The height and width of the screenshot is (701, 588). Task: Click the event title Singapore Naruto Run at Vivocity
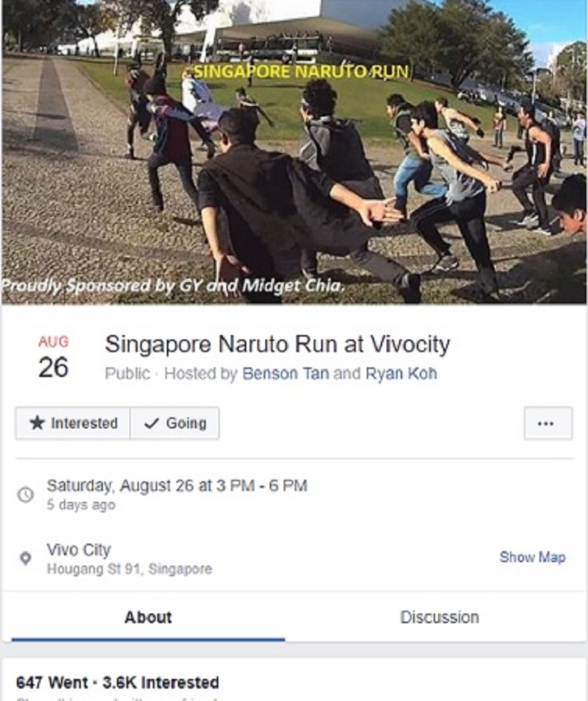(x=277, y=344)
